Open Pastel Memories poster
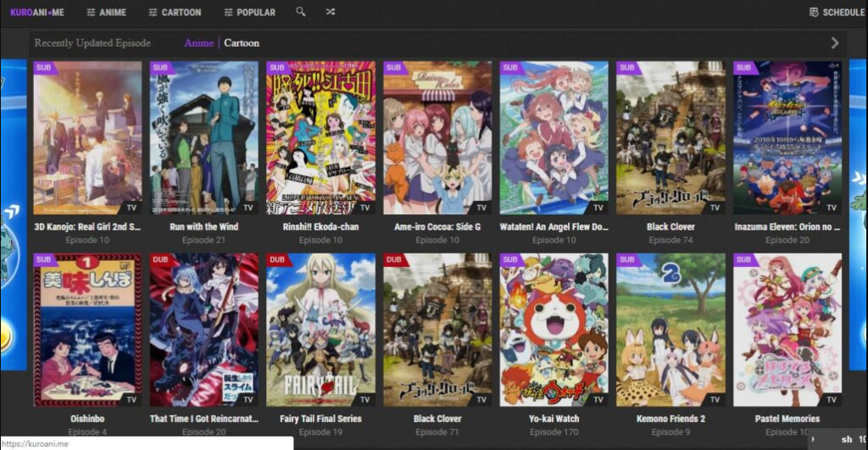 pyautogui.click(x=787, y=330)
